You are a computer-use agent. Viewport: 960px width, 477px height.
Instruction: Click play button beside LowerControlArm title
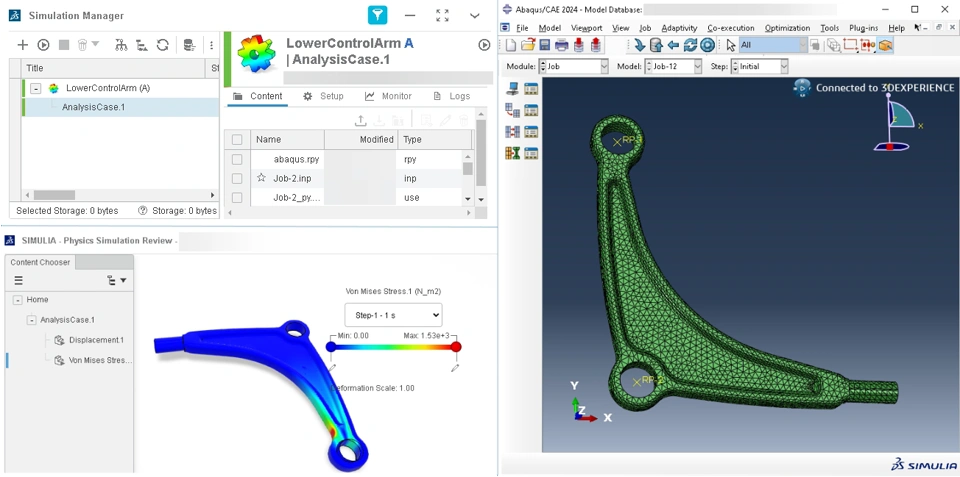coord(484,45)
